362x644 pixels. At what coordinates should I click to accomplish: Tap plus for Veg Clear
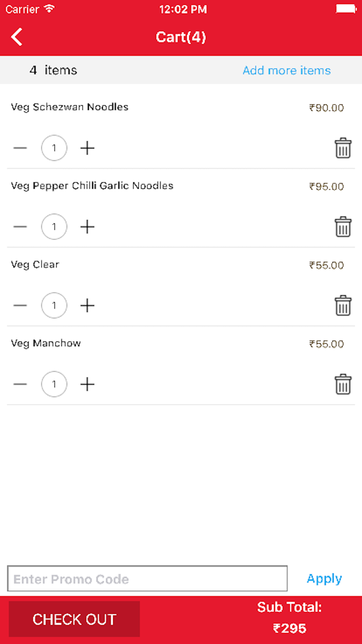pos(87,305)
